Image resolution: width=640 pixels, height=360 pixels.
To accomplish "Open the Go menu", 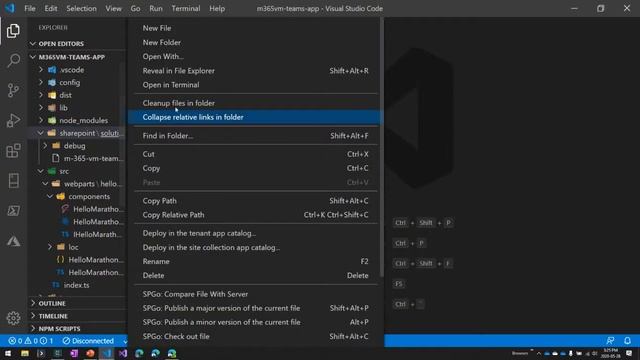I will (135, 8).
